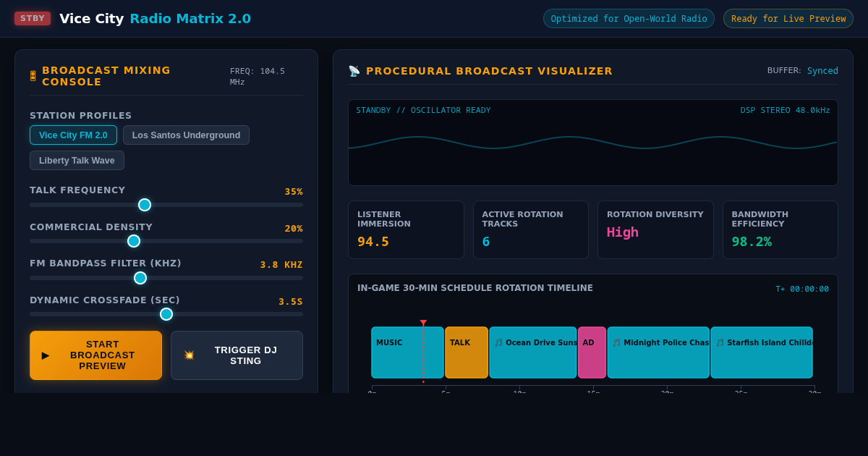Click the T+ 00:00:00 timer
The height and width of the screenshot is (456, 868).
(802, 289)
